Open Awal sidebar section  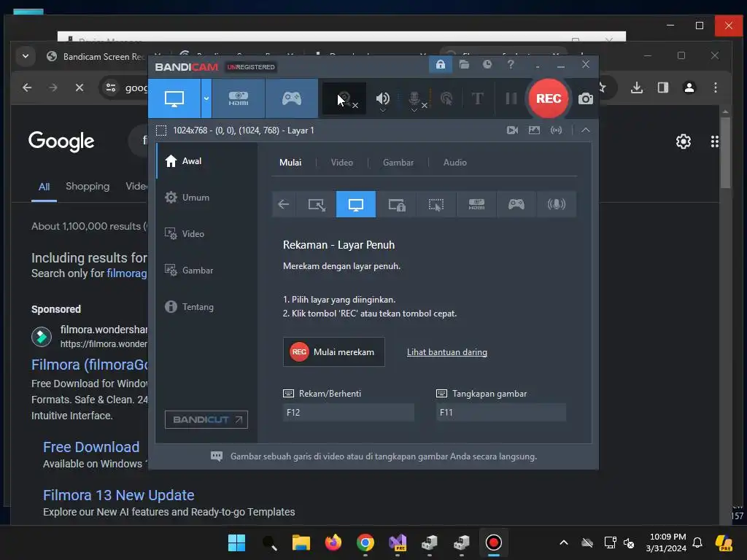tap(206, 161)
